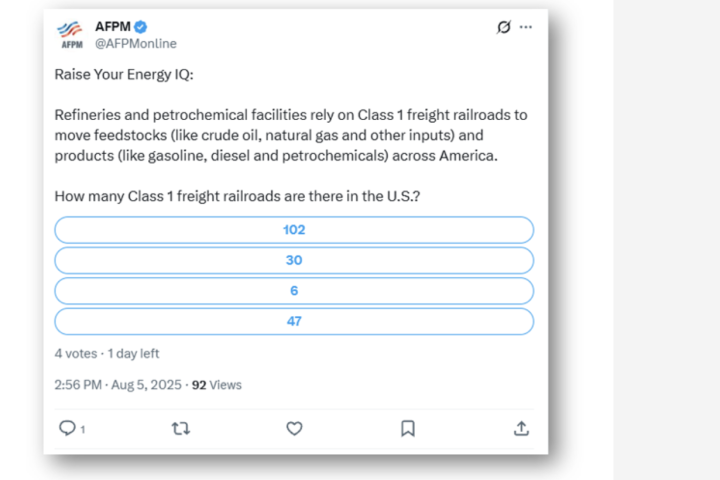
Task: Open the @AFPMonline handle link
Action: (136, 44)
